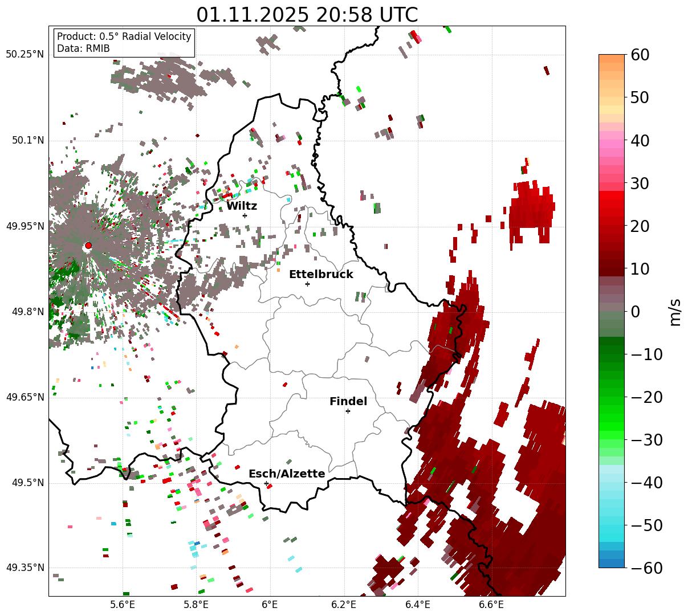This screenshot has width=688, height=616.
Task: Click the 49.95°N latitude label
Action: tap(25, 226)
